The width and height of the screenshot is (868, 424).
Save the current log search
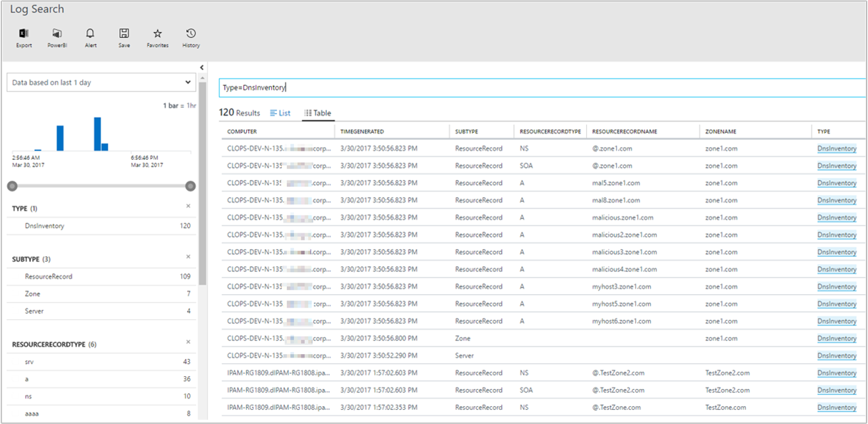(123, 36)
